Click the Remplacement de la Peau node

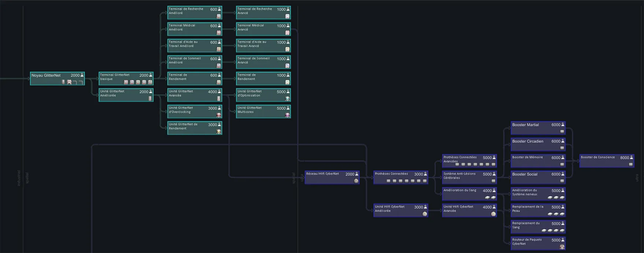(538, 210)
